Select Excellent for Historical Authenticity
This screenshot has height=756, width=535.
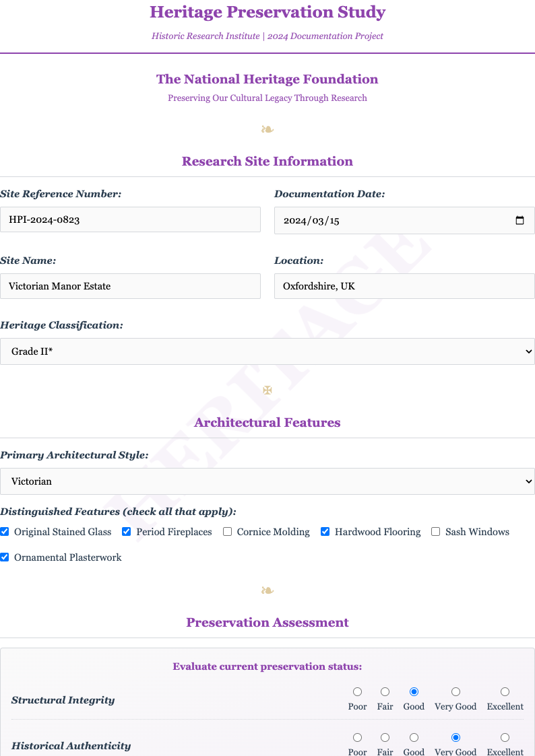[505, 737]
